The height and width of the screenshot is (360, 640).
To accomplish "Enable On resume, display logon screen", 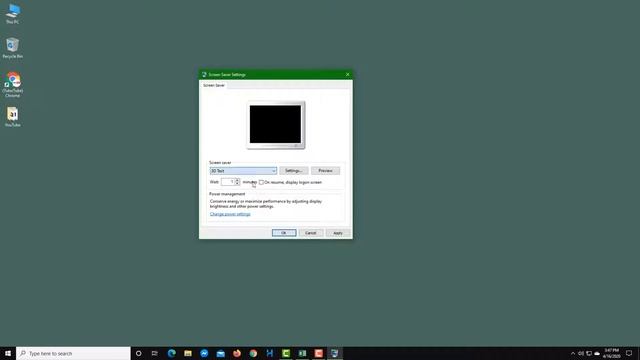I will point(261,182).
